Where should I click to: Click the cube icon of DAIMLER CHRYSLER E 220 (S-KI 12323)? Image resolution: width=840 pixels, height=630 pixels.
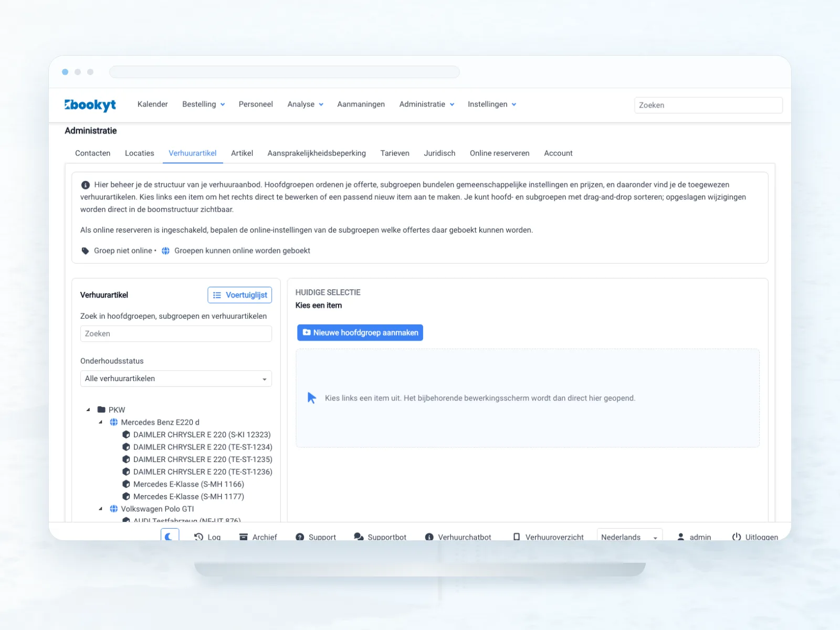click(x=126, y=435)
